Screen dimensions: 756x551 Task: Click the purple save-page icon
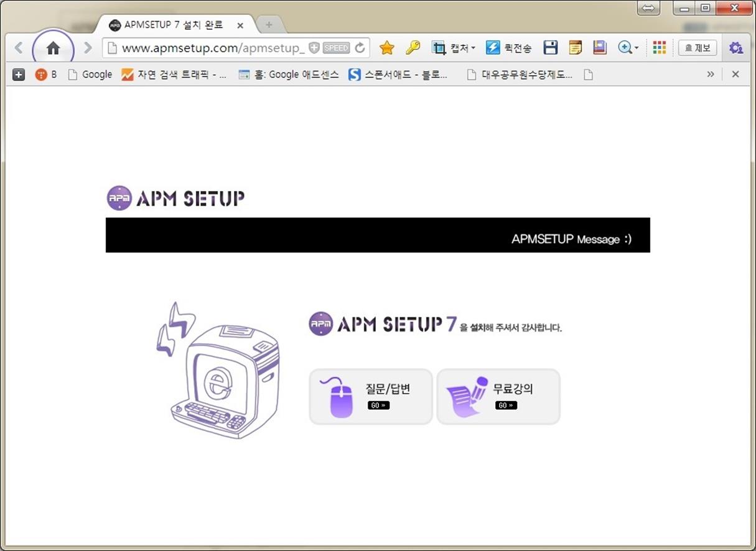[600, 48]
